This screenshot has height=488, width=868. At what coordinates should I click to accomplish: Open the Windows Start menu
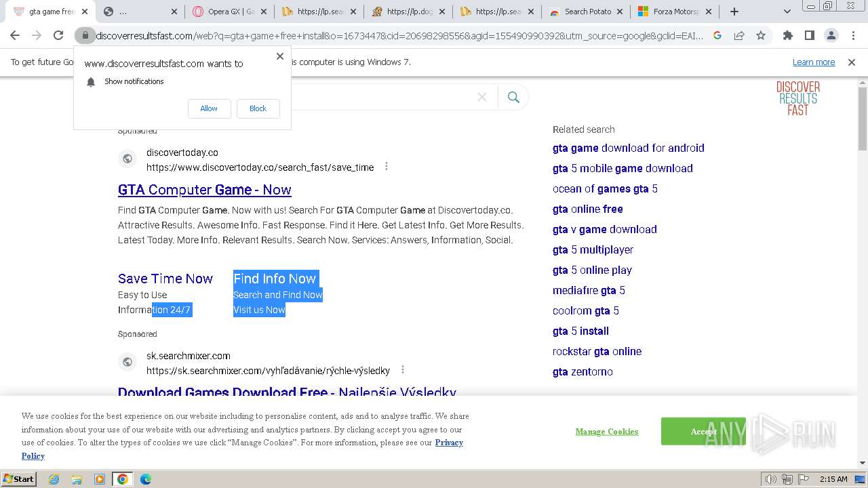click(x=19, y=479)
